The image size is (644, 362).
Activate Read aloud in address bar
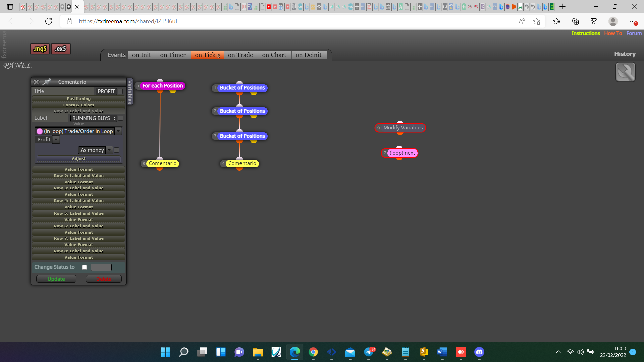pos(522,21)
